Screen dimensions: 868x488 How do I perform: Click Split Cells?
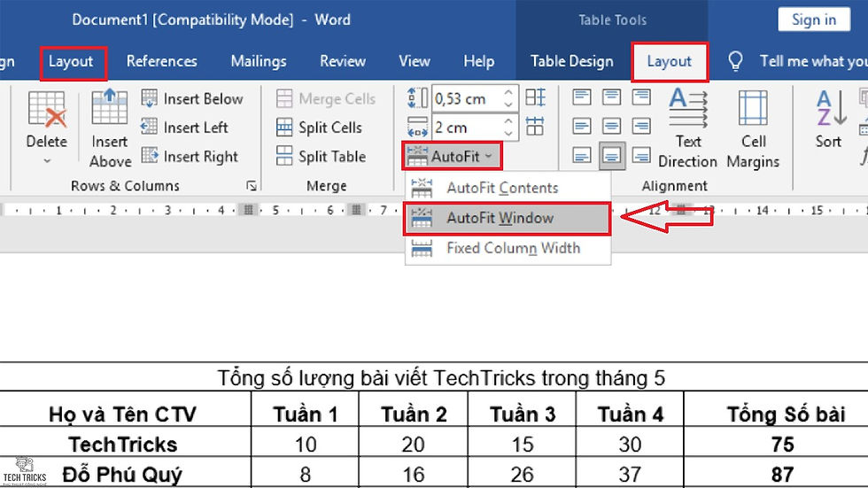coord(319,128)
